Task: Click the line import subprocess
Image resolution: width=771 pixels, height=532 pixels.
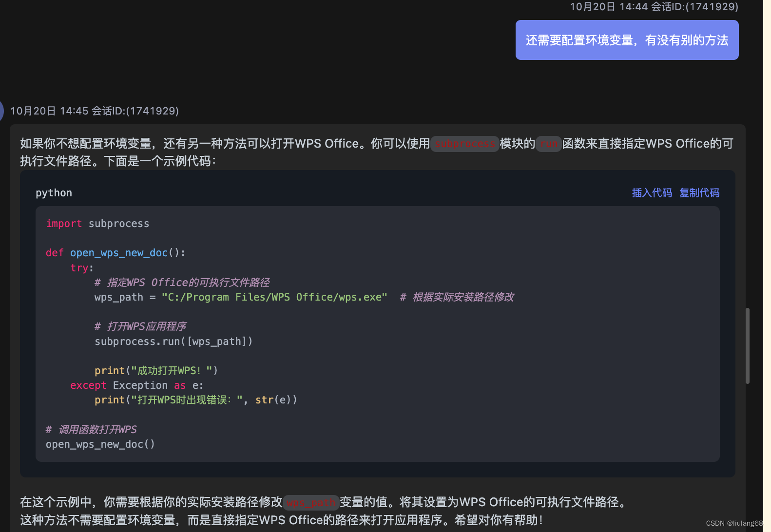Action: tap(97, 224)
